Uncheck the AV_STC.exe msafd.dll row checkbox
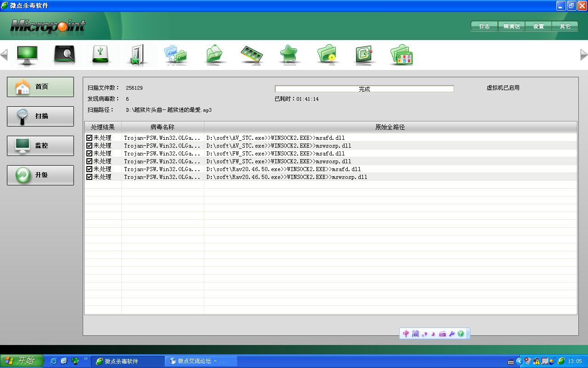The image size is (588, 368). tap(89, 138)
